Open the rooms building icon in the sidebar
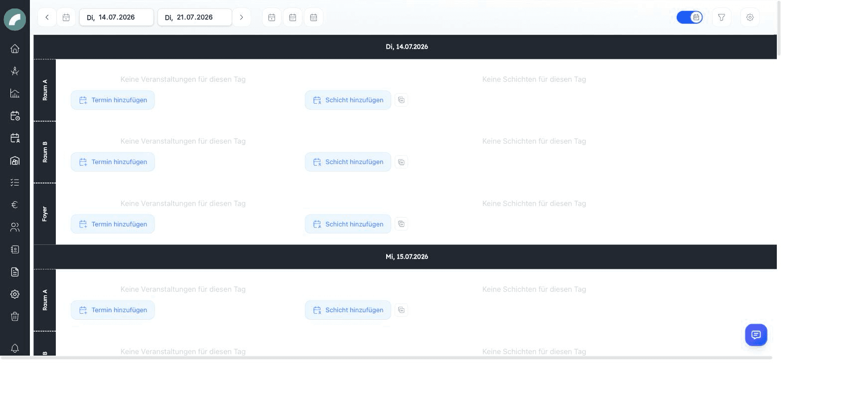 click(15, 161)
